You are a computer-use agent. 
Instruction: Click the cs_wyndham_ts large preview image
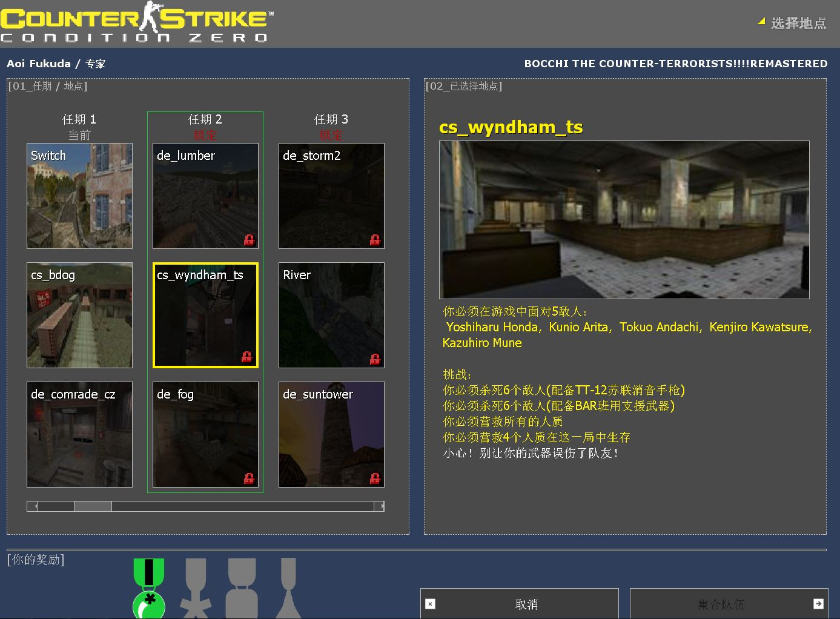(624, 219)
